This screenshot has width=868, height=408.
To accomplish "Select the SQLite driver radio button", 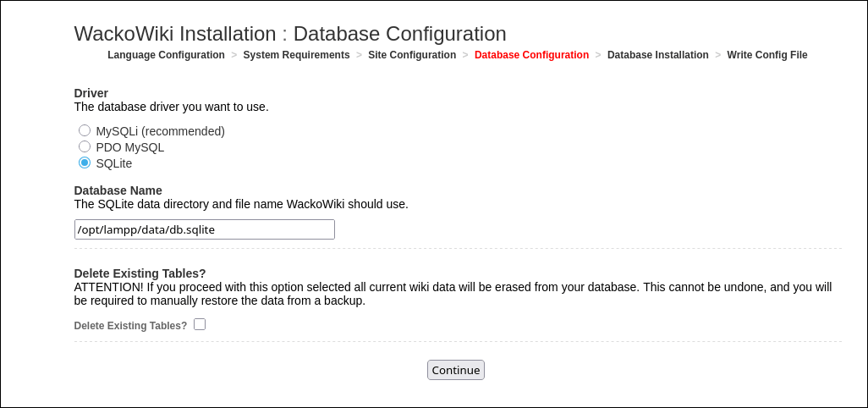I will [85, 163].
